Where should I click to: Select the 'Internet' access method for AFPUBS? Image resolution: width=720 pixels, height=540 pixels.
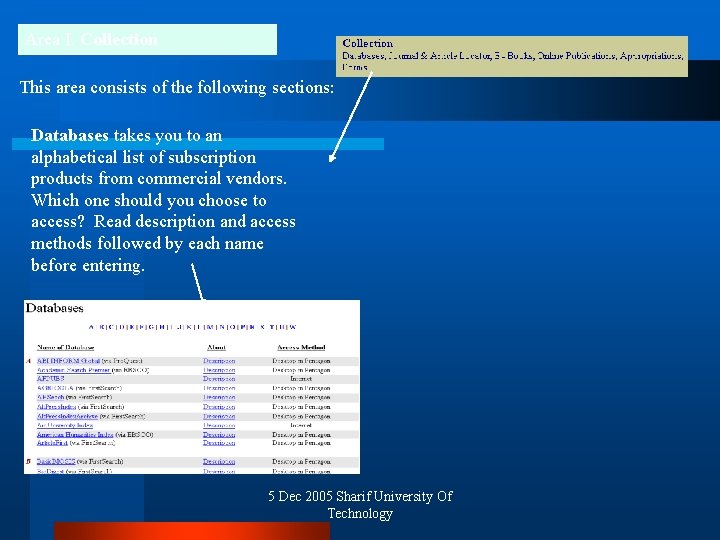point(301,379)
